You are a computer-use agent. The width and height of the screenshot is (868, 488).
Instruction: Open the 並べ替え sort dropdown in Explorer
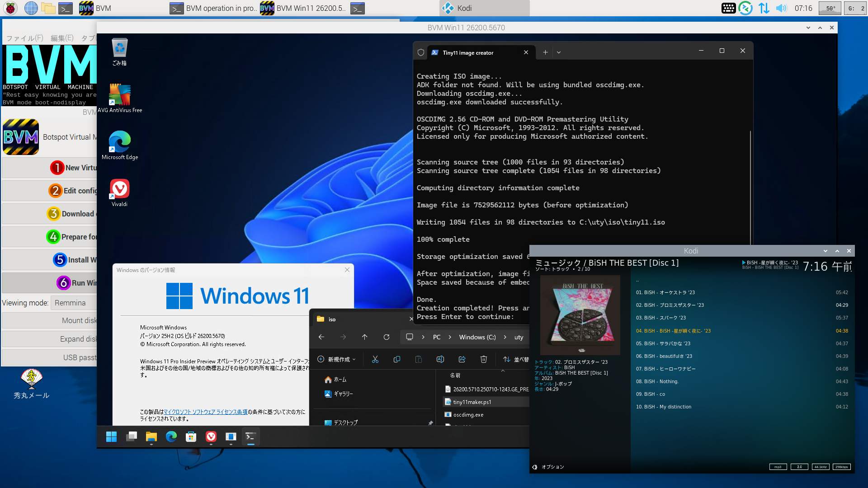[515, 359]
